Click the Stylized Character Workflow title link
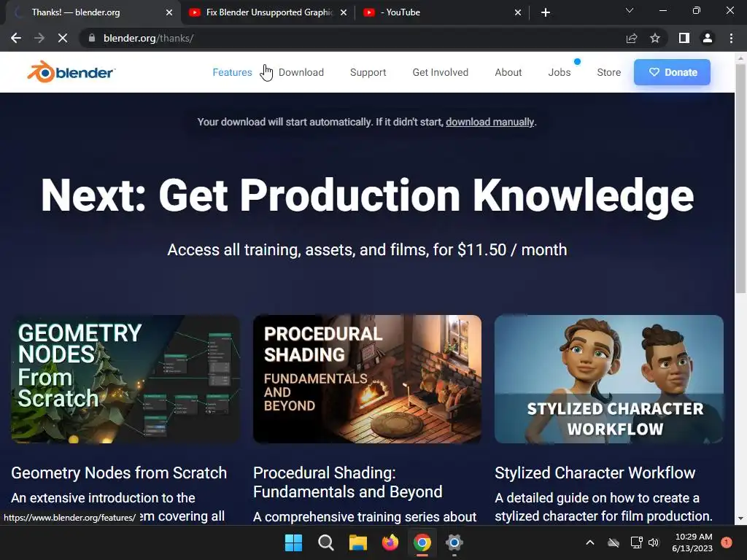Image resolution: width=747 pixels, height=560 pixels. tap(595, 472)
